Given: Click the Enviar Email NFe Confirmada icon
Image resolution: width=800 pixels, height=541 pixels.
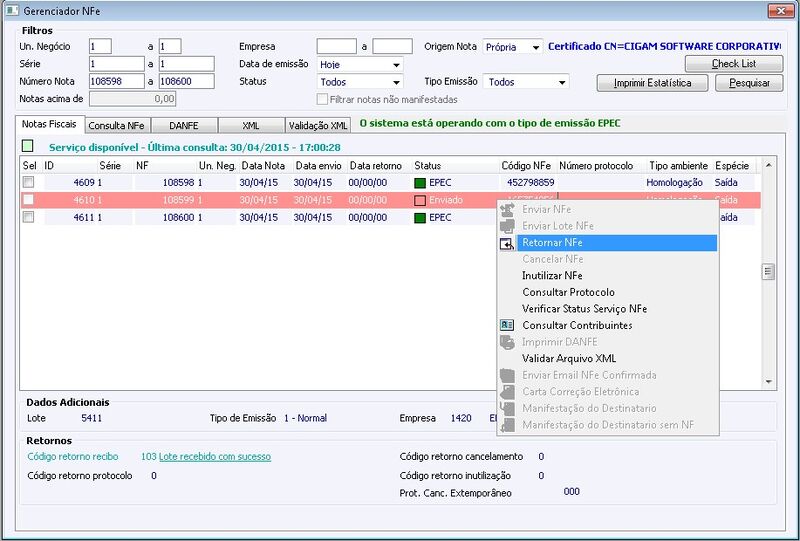Looking at the screenshot, I should (x=507, y=375).
